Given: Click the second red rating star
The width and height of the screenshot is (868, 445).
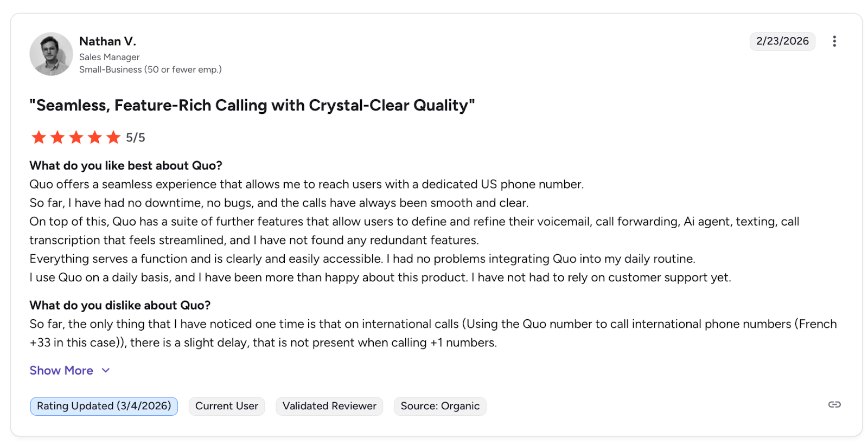Looking at the screenshot, I should (58, 137).
